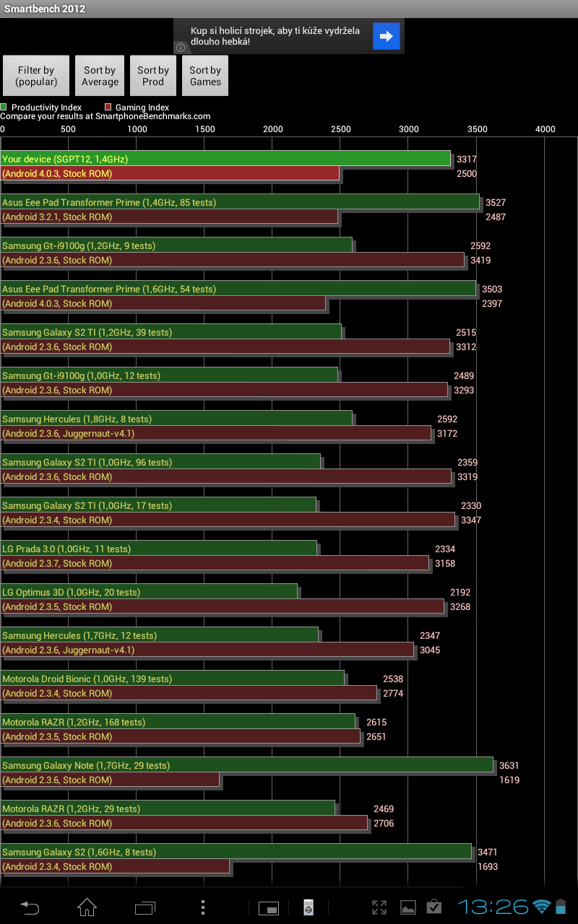The width and height of the screenshot is (578, 924).
Task: Open the three-dot overflow menu
Action: pyautogui.click(x=203, y=907)
